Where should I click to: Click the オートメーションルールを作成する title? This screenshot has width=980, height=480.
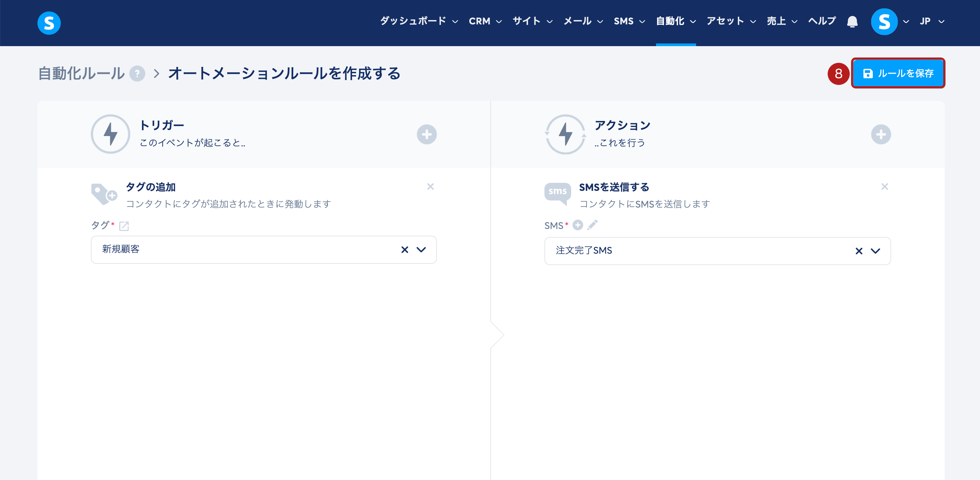click(284, 74)
